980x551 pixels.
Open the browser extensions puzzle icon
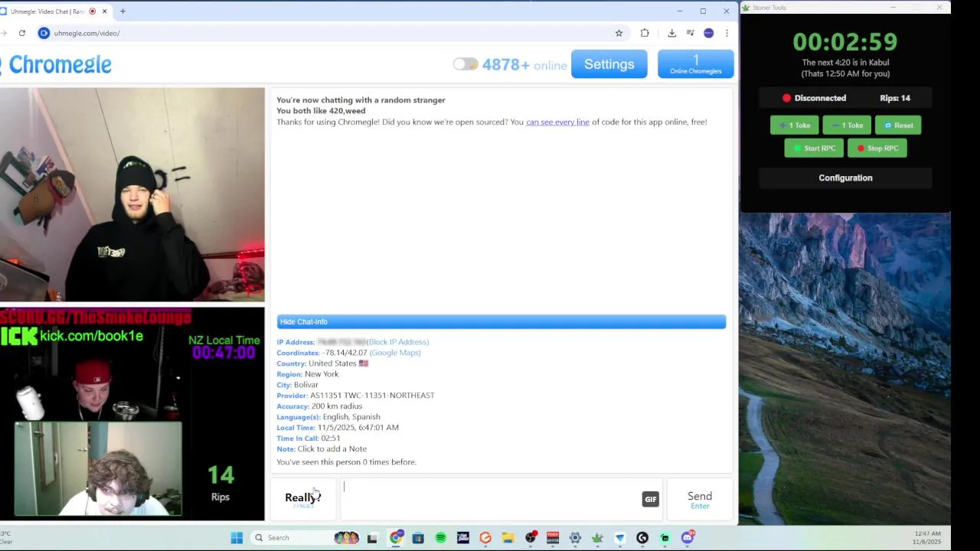[x=645, y=33]
